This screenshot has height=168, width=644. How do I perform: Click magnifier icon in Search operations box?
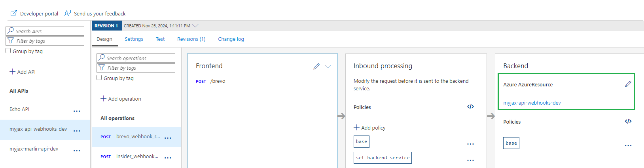click(102, 57)
